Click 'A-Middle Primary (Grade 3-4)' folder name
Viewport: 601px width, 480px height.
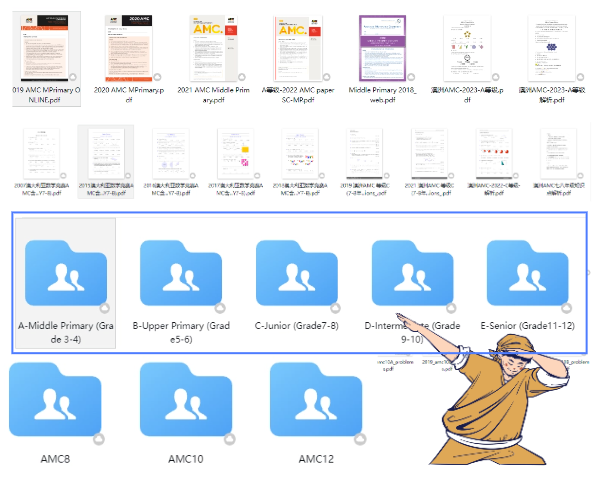click(66, 332)
